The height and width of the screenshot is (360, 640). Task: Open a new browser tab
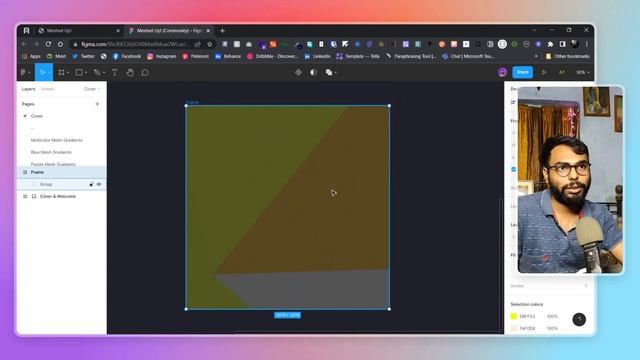(x=222, y=31)
